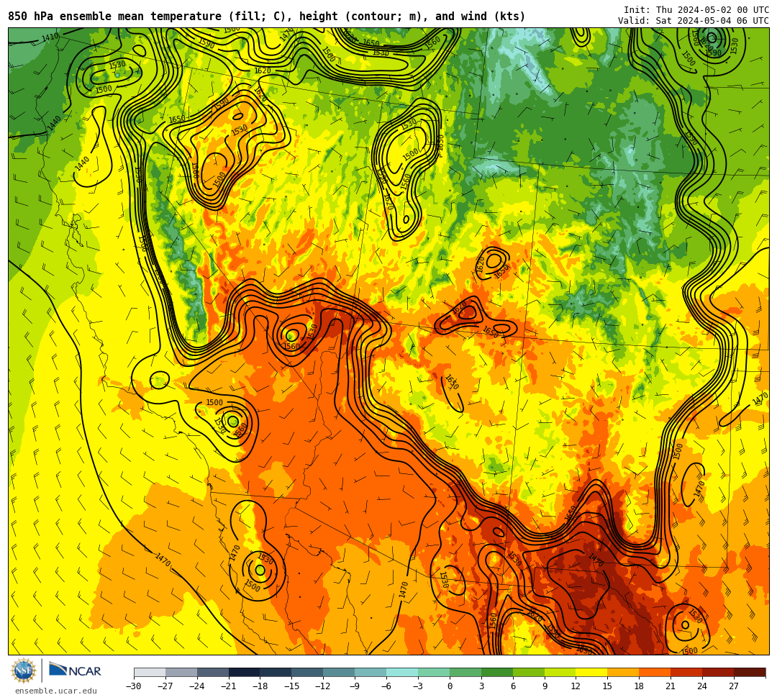Click the 24 colorbar label
This screenshot has width=777, height=700.
pos(702,686)
